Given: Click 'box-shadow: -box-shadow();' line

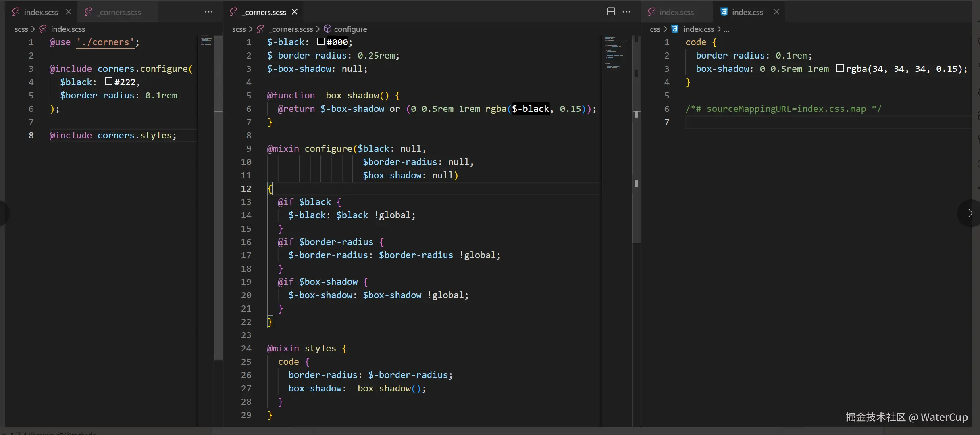Looking at the screenshot, I should pyautogui.click(x=357, y=388).
